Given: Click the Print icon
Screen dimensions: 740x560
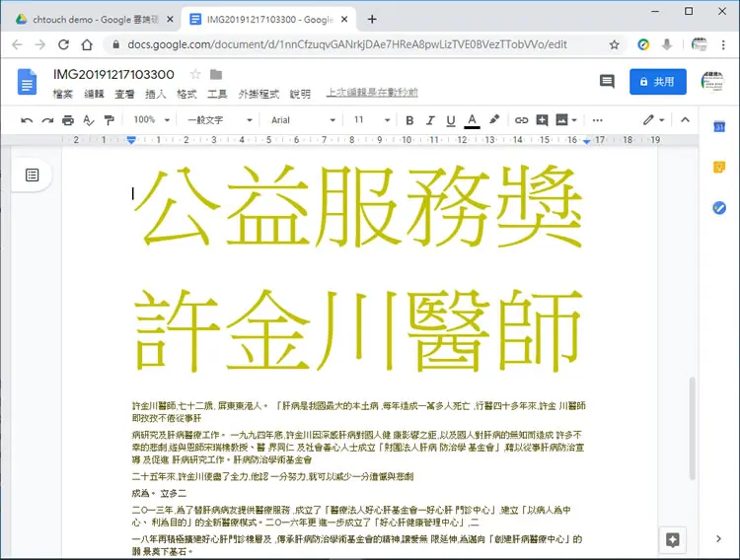Looking at the screenshot, I should tap(68, 120).
